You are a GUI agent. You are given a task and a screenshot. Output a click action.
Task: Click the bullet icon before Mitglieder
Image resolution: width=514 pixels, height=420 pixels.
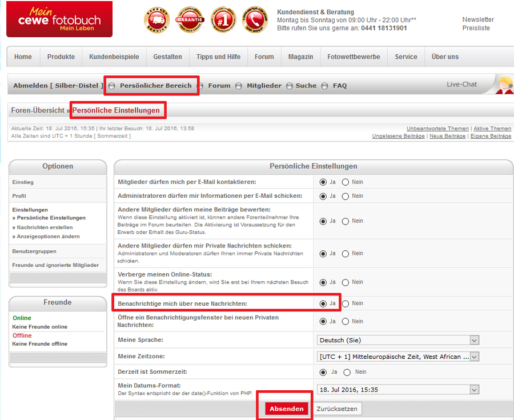click(239, 86)
